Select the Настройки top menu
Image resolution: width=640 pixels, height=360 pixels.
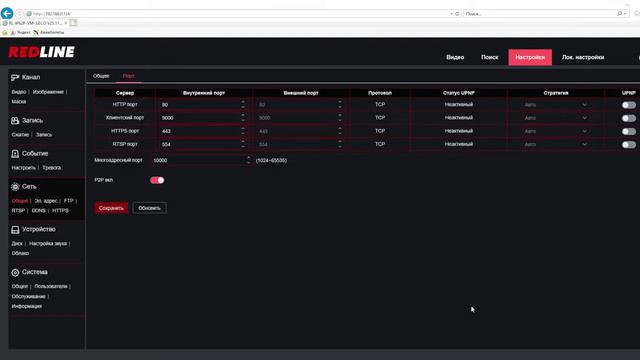(x=530, y=58)
